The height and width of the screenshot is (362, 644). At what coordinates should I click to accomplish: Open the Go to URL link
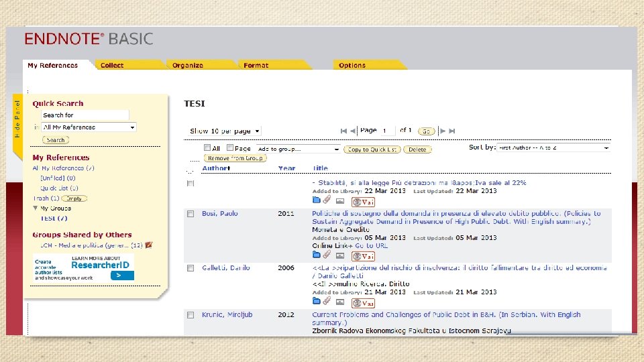[x=371, y=245]
